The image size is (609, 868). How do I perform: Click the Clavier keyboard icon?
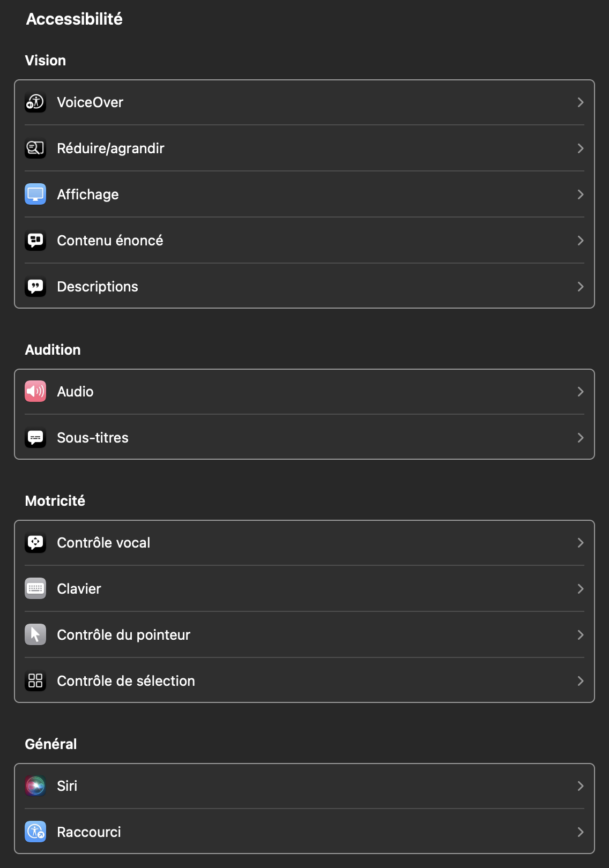pyautogui.click(x=35, y=589)
